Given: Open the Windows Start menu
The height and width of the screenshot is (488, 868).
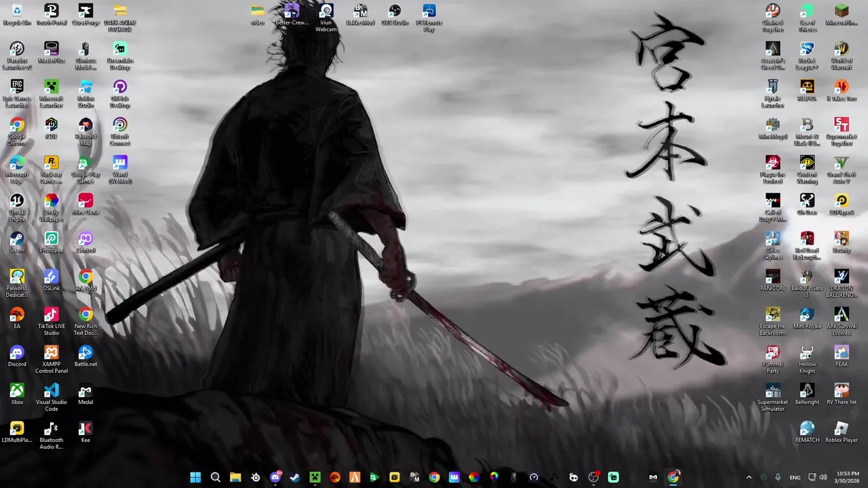Looking at the screenshot, I should point(195,477).
